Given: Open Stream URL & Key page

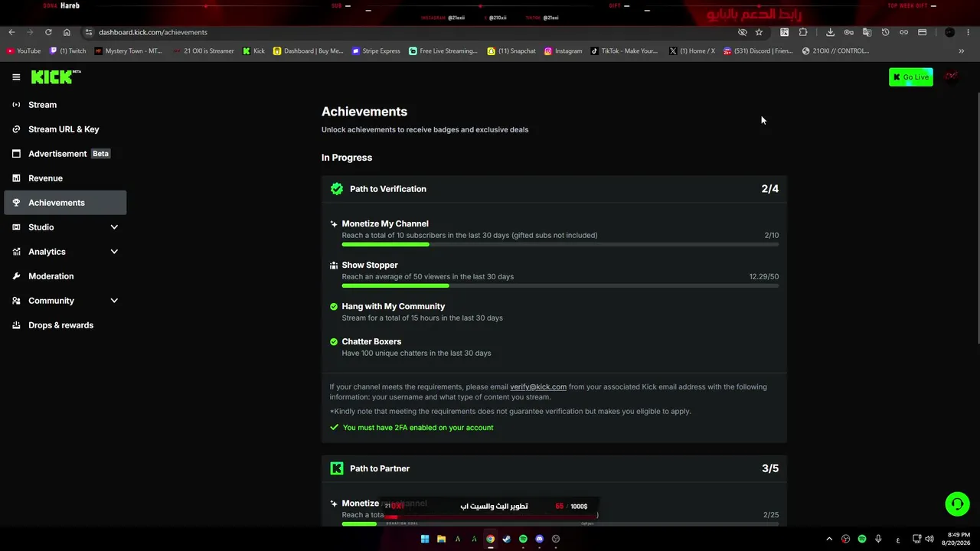Looking at the screenshot, I should pos(65,129).
